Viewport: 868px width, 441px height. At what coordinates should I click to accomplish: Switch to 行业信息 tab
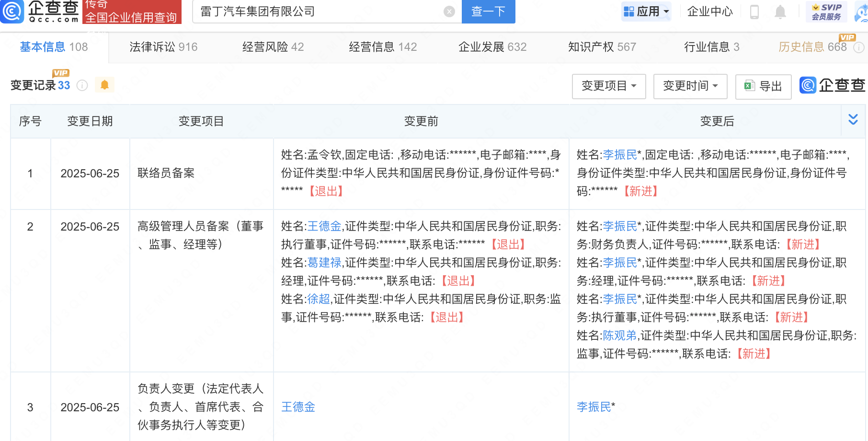tap(711, 47)
